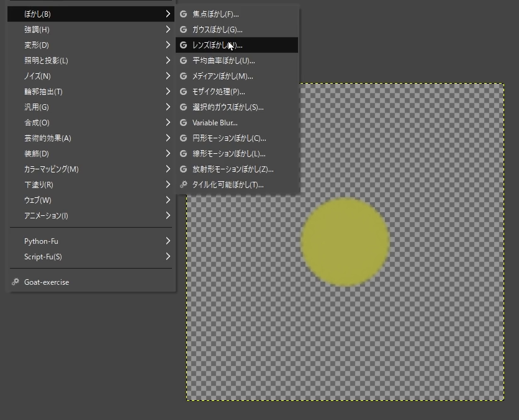The image size is (519, 420).
Task: Open the Python-Fu submenu
Action: [91, 241]
